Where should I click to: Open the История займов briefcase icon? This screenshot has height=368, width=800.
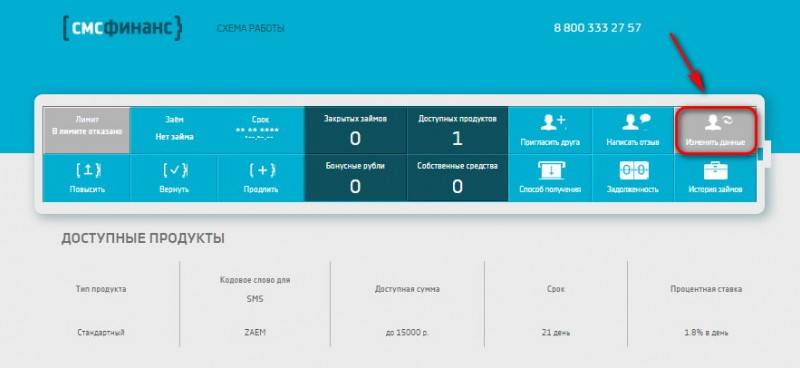click(x=716, y=170)
